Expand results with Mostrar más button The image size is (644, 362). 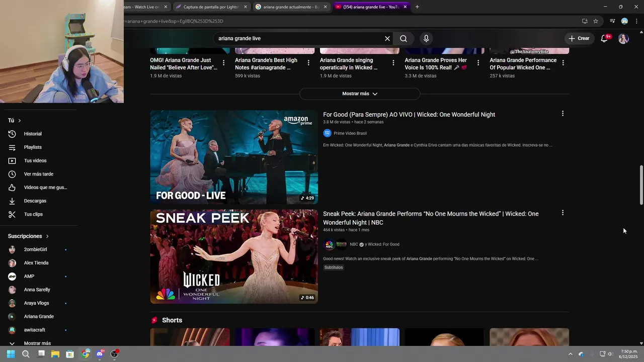pyautogui.click(x=360, y=94)
